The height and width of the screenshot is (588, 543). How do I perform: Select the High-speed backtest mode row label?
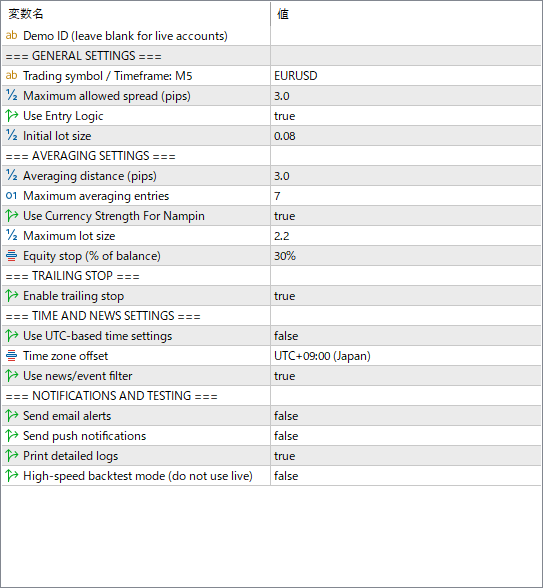tap(138, 476)
